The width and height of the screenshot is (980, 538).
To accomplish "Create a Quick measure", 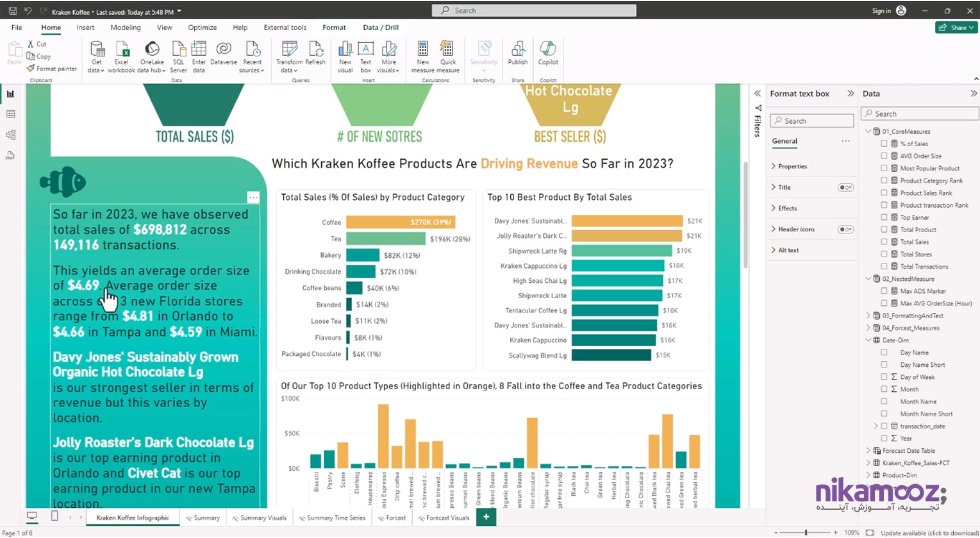I will (448, 56).
